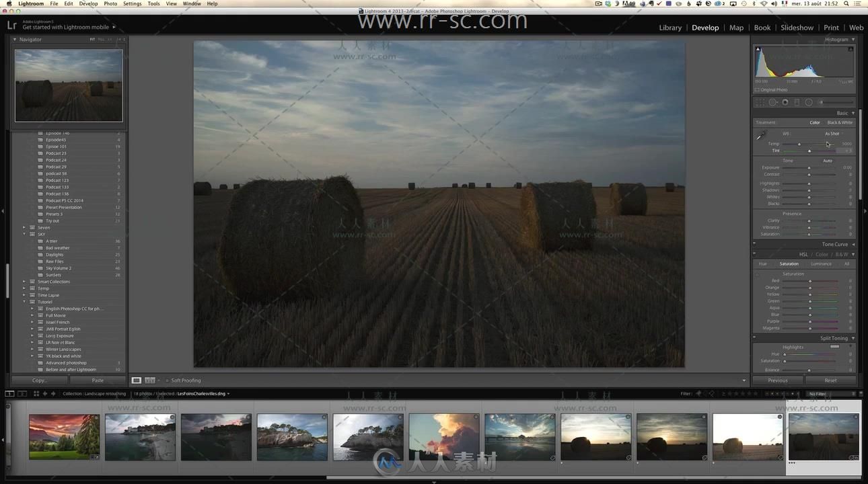Switch to the Map module

coord(736,28)
